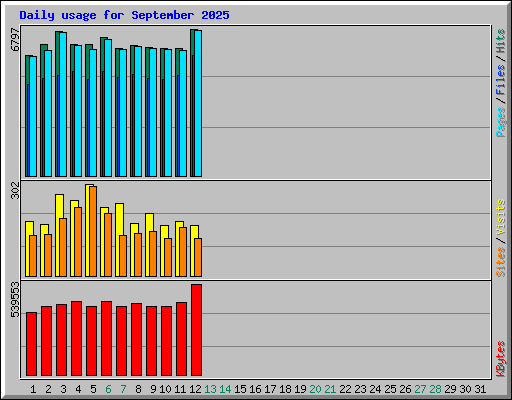This screenshot has width=512, height=400.
Task: Click day 13 on the date axis
Action: 210,389
